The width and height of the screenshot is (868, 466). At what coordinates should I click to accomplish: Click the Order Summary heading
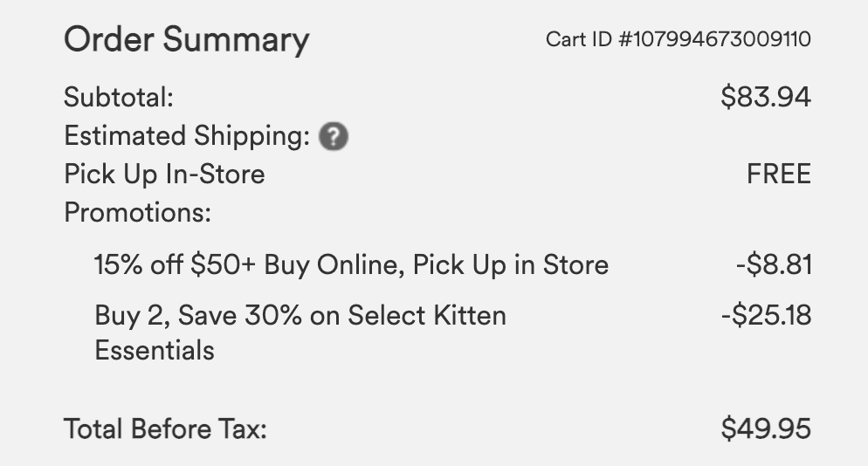[187, 40]
